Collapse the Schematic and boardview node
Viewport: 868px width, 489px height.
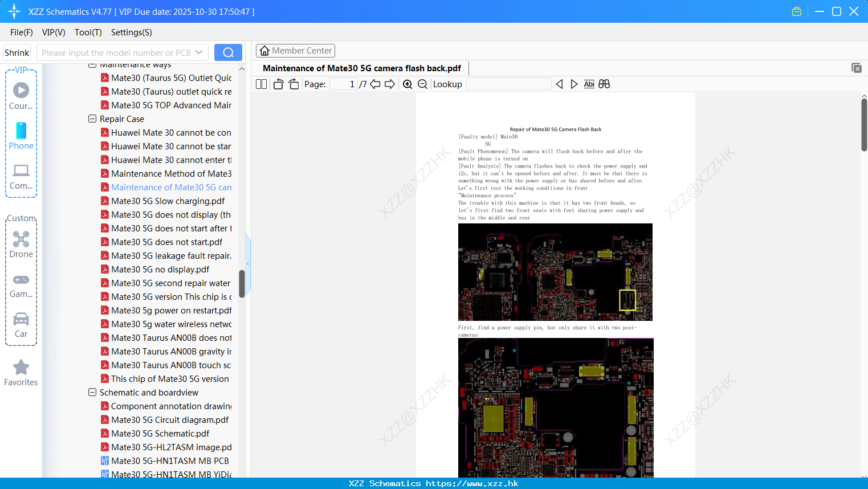pos(92,393)
